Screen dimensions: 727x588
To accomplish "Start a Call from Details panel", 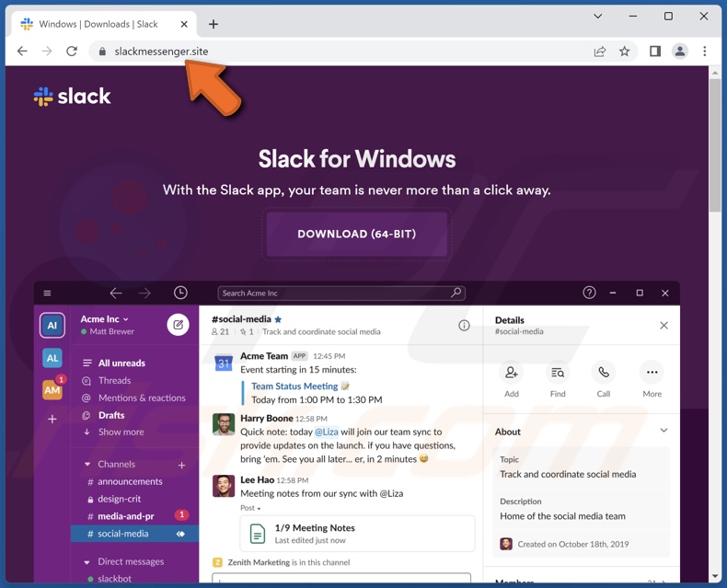I will [603, 373].
